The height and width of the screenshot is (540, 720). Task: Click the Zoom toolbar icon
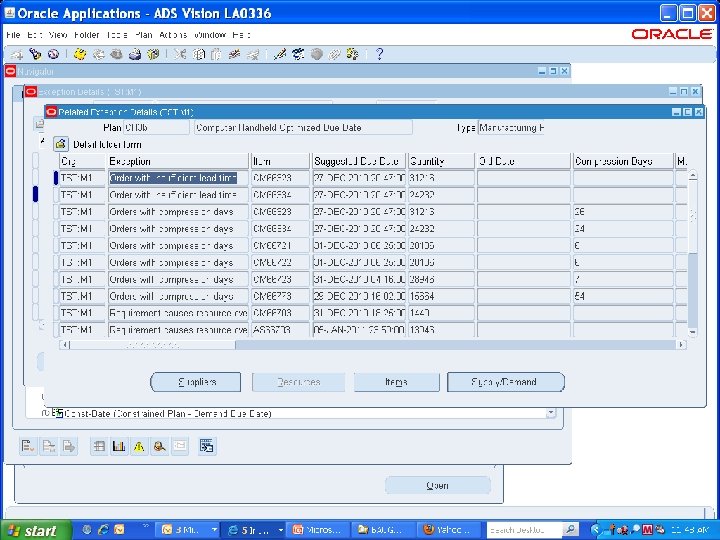click(x=298, y=54)
